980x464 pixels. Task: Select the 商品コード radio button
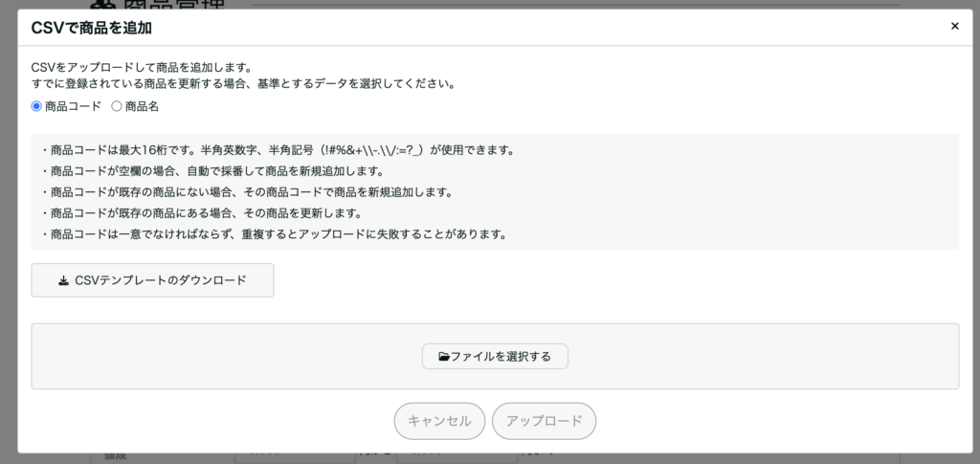(37, 106)
